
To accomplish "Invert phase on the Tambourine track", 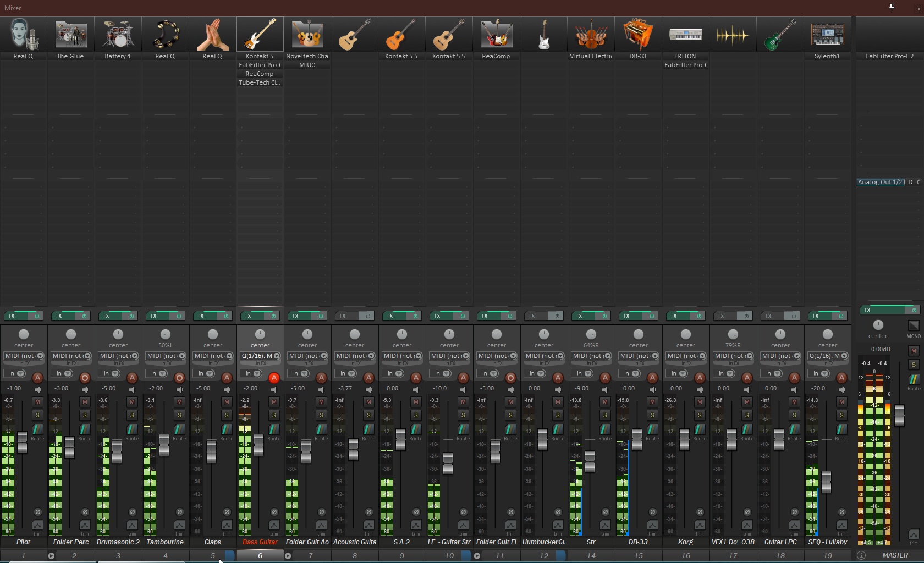I will [x=179, y=512].
